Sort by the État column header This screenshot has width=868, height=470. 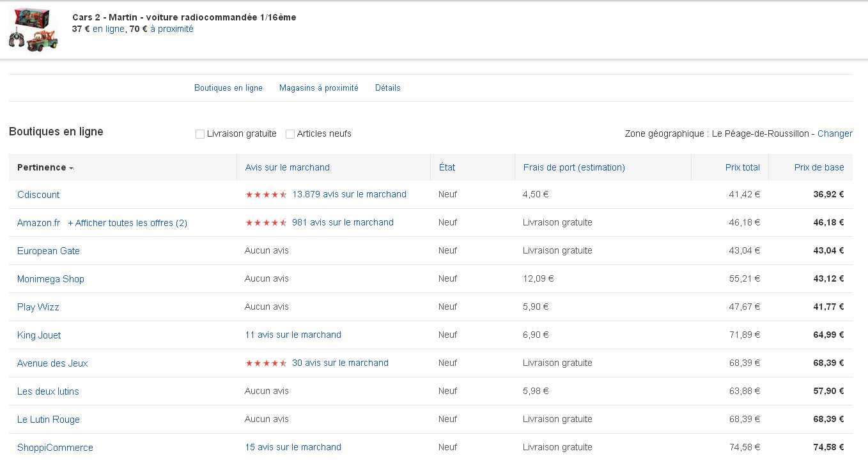(447, 167)
